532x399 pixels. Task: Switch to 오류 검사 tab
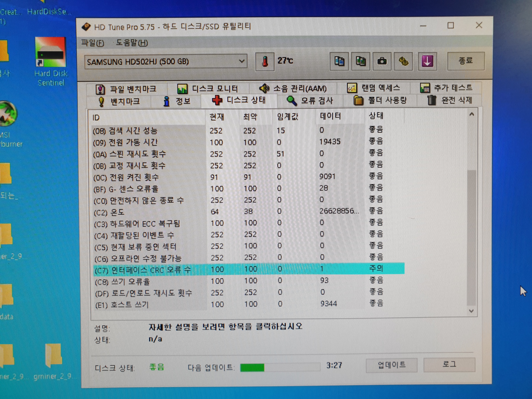pyautogui.click(x=310, y=100)
